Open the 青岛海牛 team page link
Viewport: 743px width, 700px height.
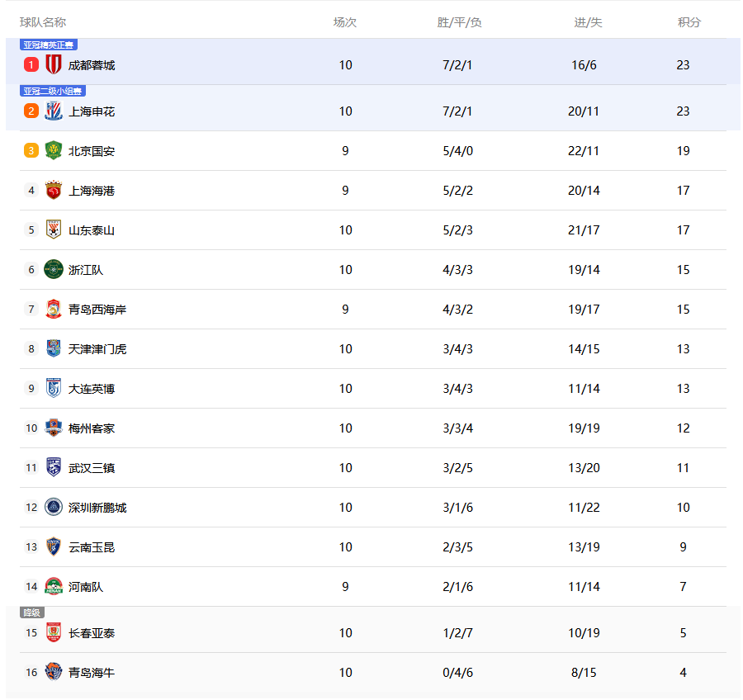coord(92,673)
